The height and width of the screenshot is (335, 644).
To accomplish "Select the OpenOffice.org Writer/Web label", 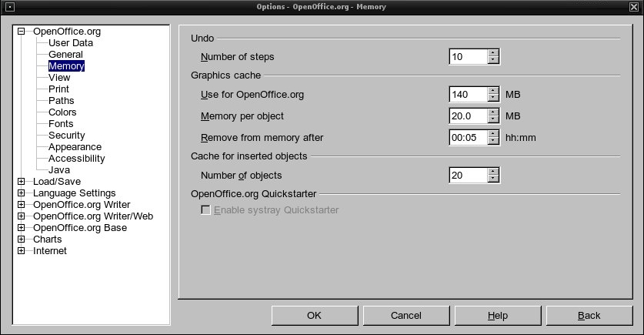I will tap(93, 216).
